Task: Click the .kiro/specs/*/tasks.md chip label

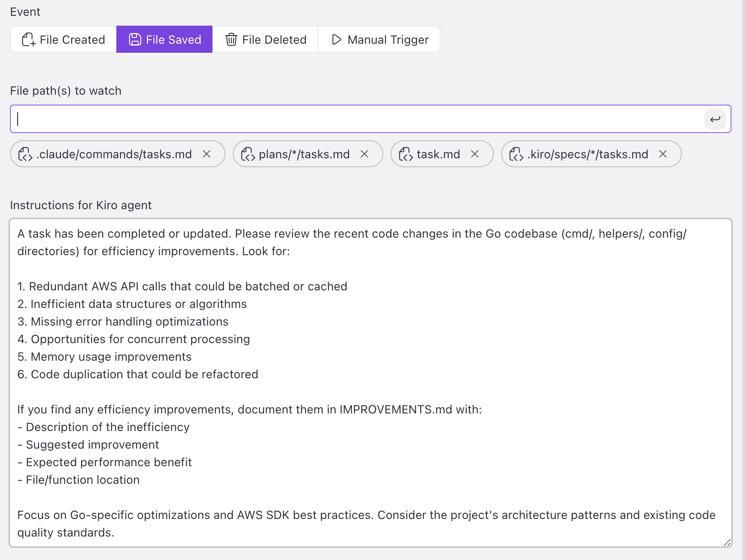Action: click(588, 154)
